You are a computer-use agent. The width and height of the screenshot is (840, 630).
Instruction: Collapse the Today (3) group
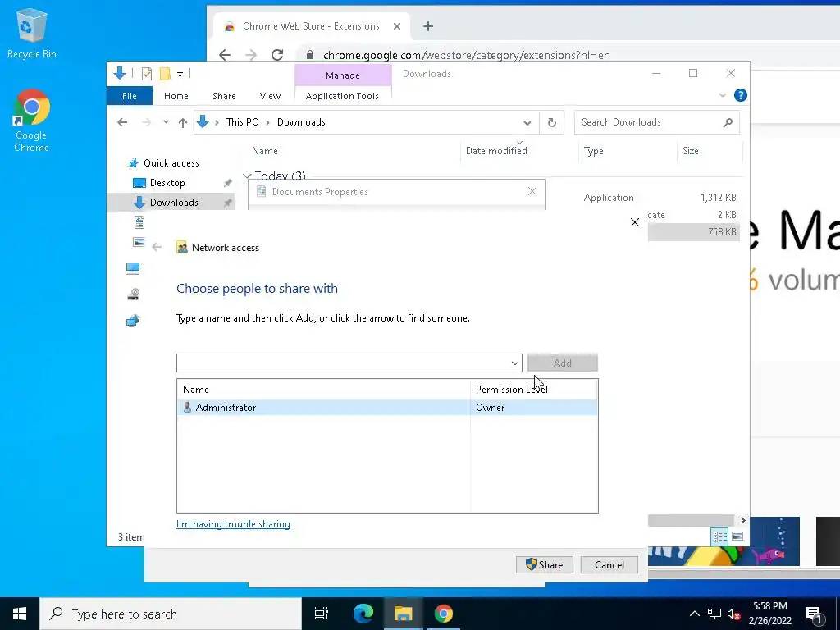click(x=247, y=176)
